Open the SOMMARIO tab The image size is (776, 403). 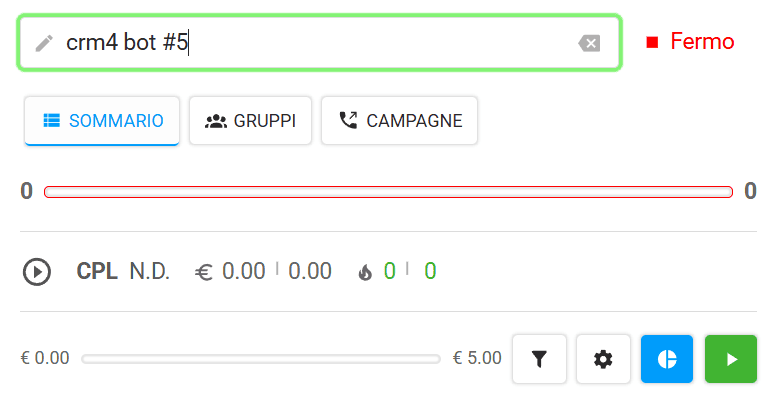(102, 121)
